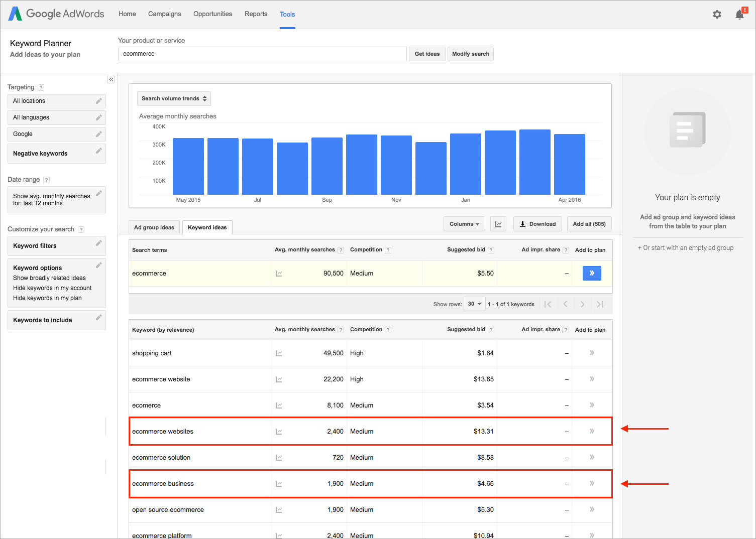The height and width of the screenshot is (539, 756).
Task: Jump to the last page of keywords
Action: point(600,304)
